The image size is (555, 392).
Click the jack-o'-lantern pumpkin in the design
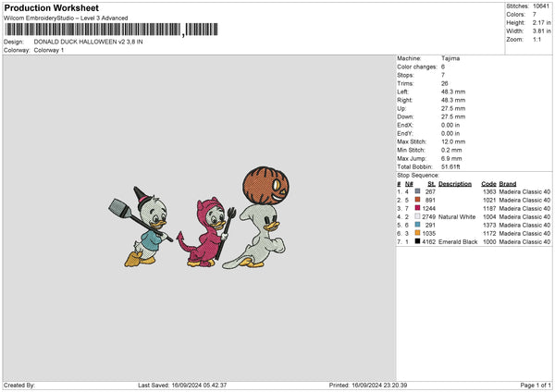pyautogui.click(x=265, y=186)
